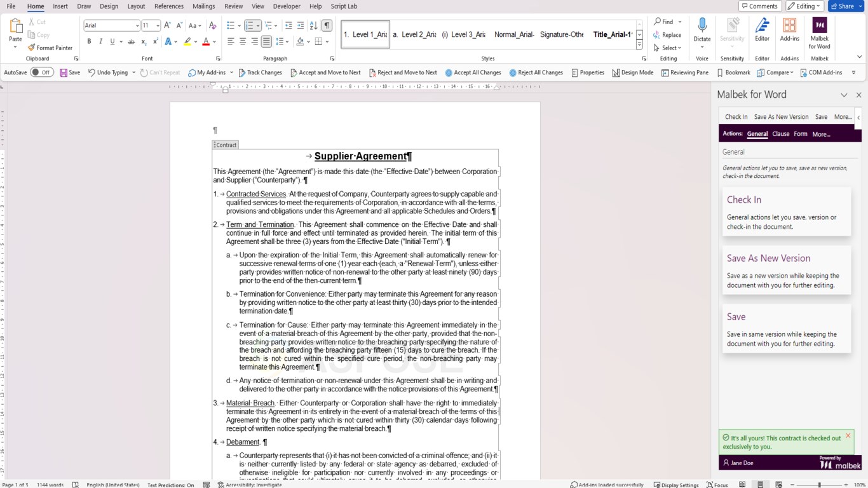Click the Comments button
The image size is (868, 488).
click(760, 6)
